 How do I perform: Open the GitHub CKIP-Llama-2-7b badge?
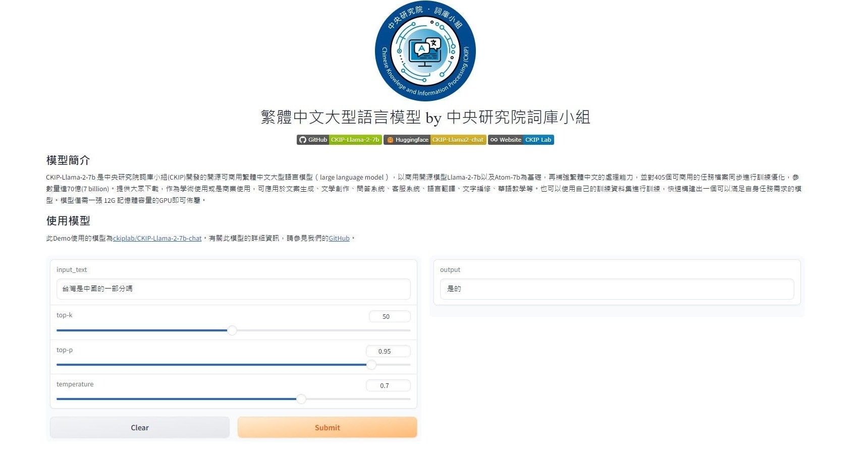coord(339,140)
